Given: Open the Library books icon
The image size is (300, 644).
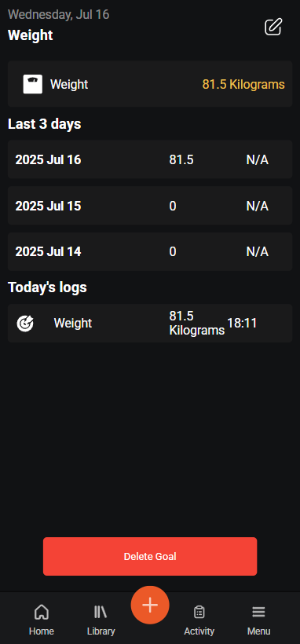Looking at the screenshot, I should [x=101, y=613].
